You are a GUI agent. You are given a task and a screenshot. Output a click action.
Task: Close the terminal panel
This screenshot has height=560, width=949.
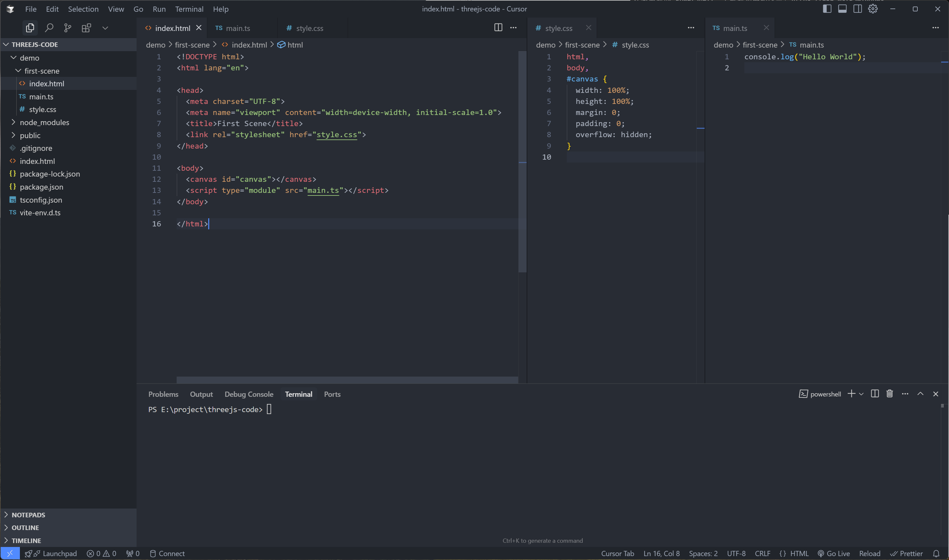[x=935, y=394]
